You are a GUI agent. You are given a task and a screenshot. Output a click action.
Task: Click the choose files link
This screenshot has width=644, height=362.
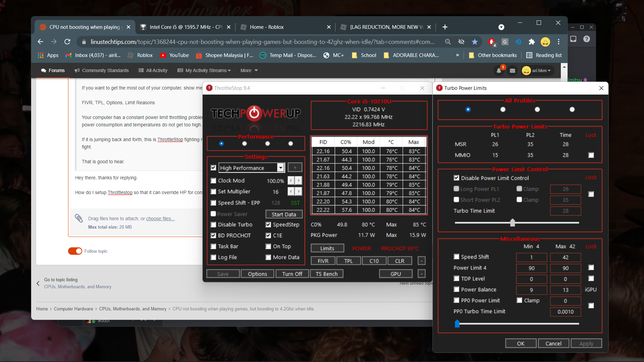pyautogui.click(x=160, y=219)
